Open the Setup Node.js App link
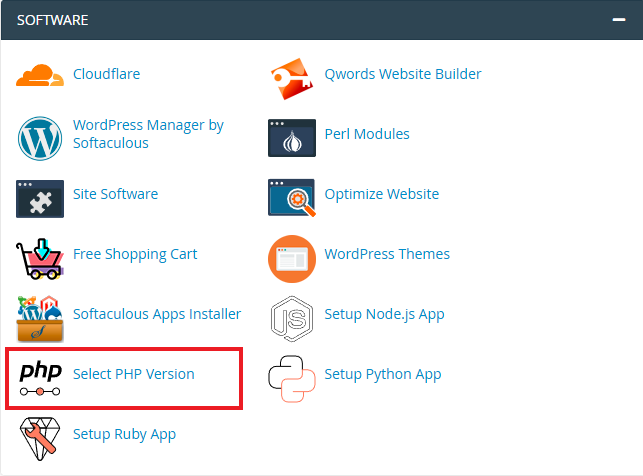Image resolution: width=643 pixels, height=476 pixels. coord(384,314)
